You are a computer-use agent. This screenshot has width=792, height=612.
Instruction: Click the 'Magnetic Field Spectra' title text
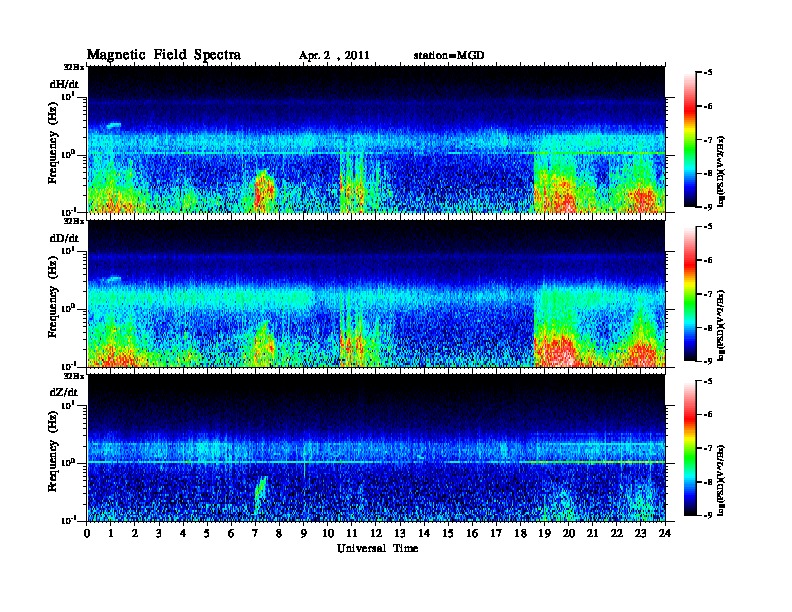[x=164, y=55]
